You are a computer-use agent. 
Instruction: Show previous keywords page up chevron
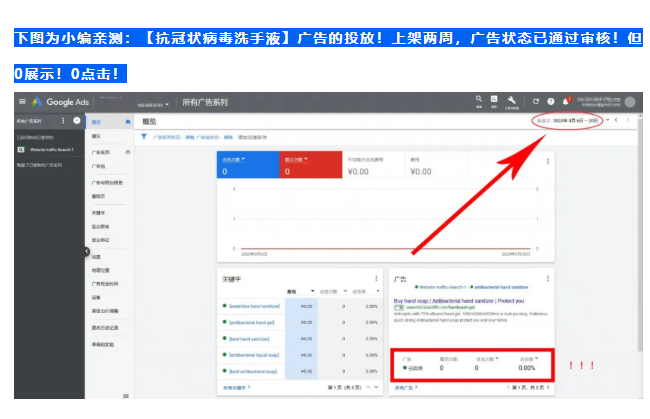368,387
